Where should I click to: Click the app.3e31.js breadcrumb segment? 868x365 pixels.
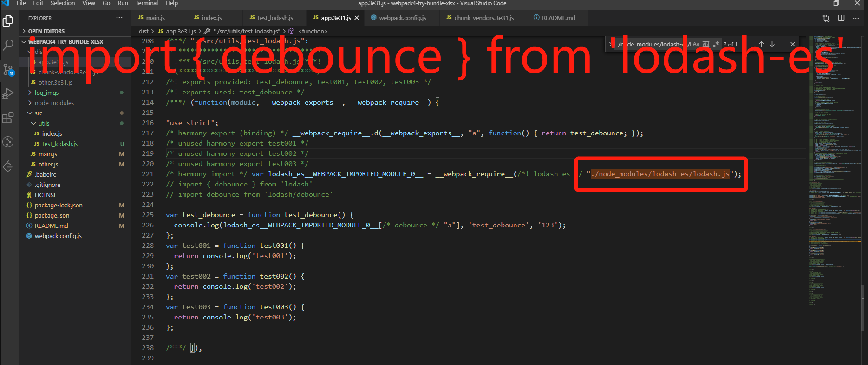(x=177, y=31)
